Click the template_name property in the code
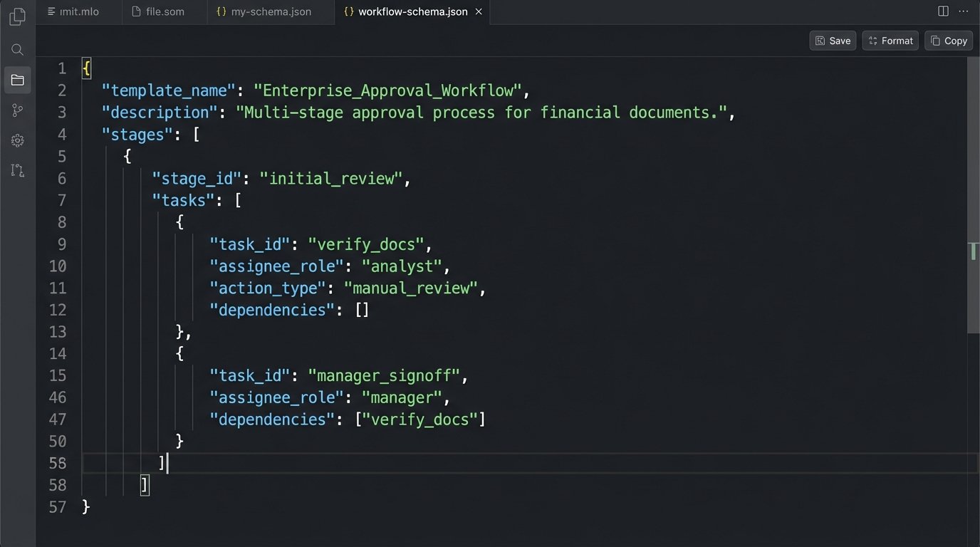The height and width of the screenshot is (547, 980). (x=167, y=90)
